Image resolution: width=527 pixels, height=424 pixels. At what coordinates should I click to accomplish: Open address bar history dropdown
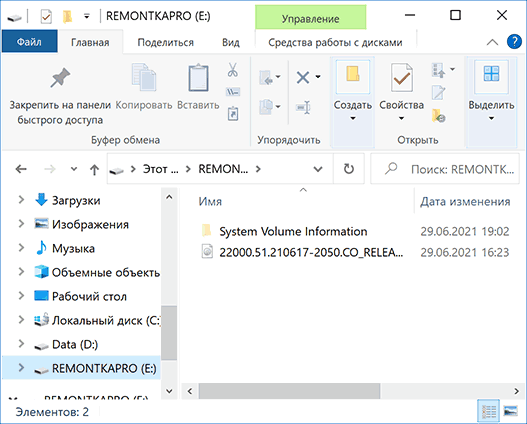point(318,169)
